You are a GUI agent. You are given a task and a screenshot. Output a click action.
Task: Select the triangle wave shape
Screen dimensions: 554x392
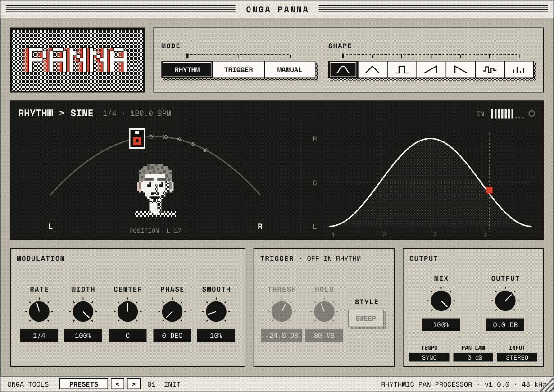pos(372,70)
